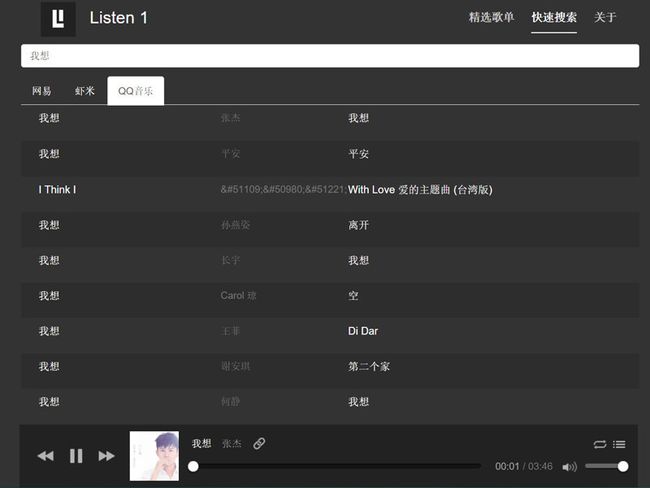This screenshot has width=650, height=488.
Task: Open the 精选歌单 menu
Action: 491,17
